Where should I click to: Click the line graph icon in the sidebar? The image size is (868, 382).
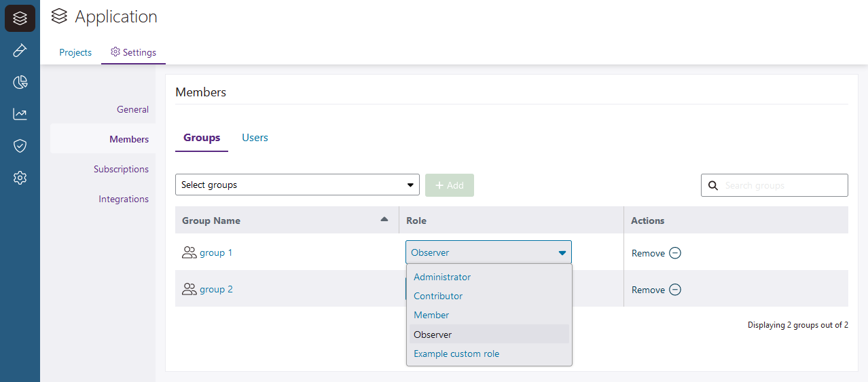pyautogui.click(x=20, y=114)
